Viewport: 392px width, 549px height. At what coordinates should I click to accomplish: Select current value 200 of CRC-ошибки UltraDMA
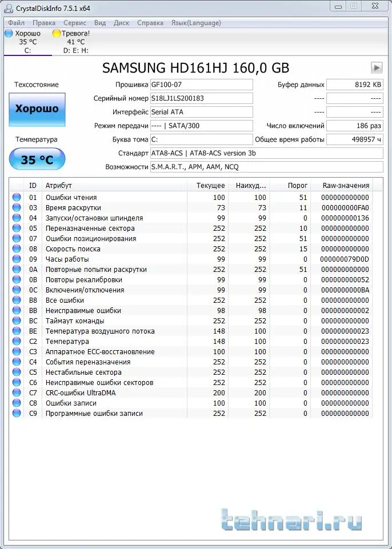219,393
